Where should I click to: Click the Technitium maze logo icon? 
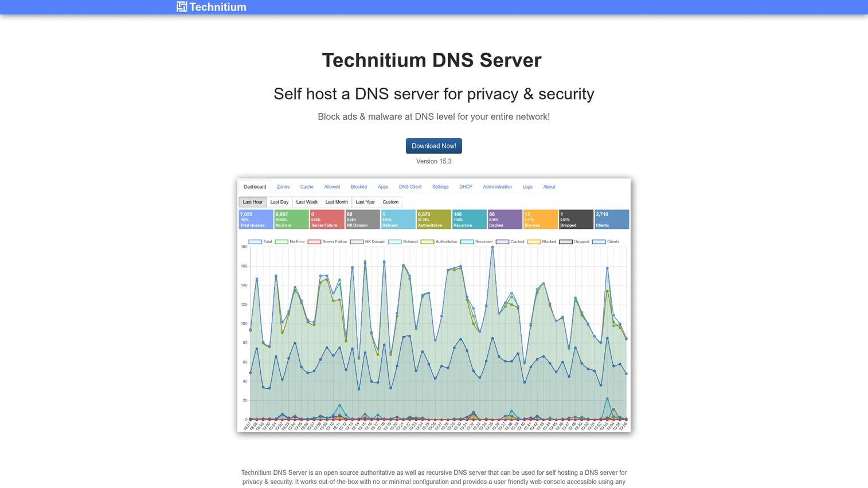pyautogui.click(x=182, y=7)
